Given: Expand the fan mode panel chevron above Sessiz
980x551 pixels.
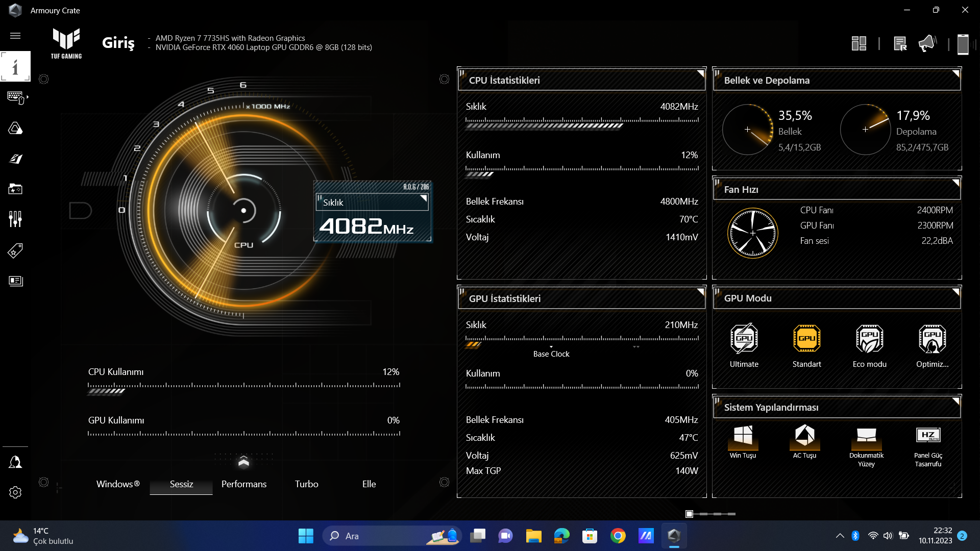Looking at the screenshot, I should click(x=243, y=461).
